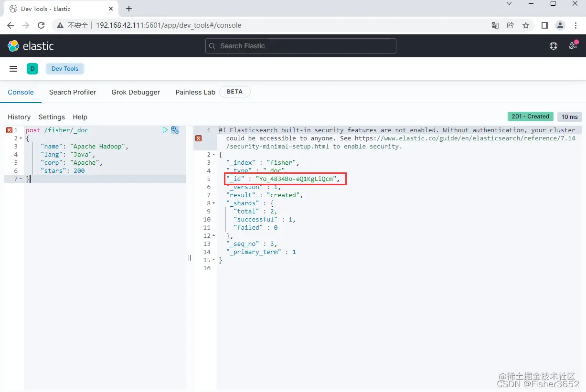Image resolution: width=586 pixels, height=392 pixels.
Task: Click the BETA badge
Action: click(x=234, y=92)
